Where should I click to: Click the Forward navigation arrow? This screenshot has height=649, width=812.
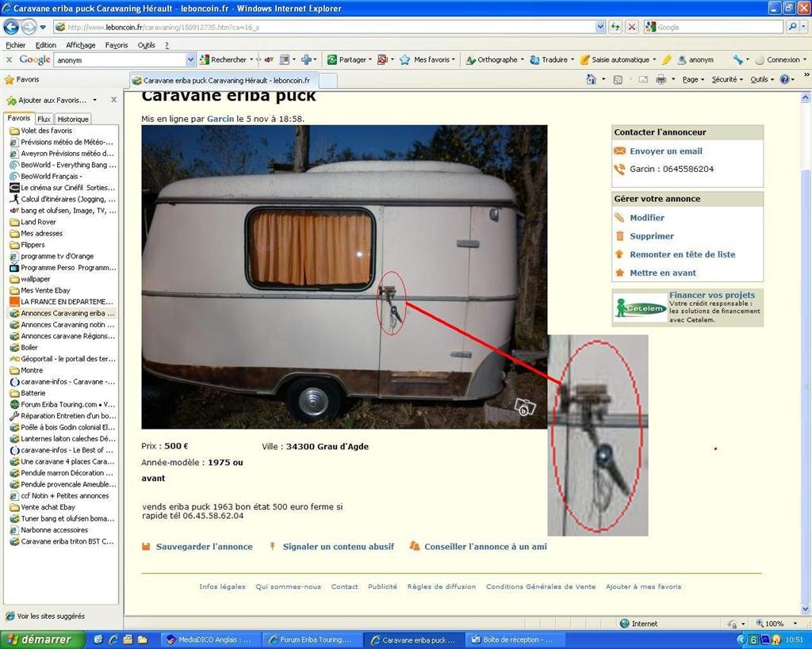pos(29,26)
